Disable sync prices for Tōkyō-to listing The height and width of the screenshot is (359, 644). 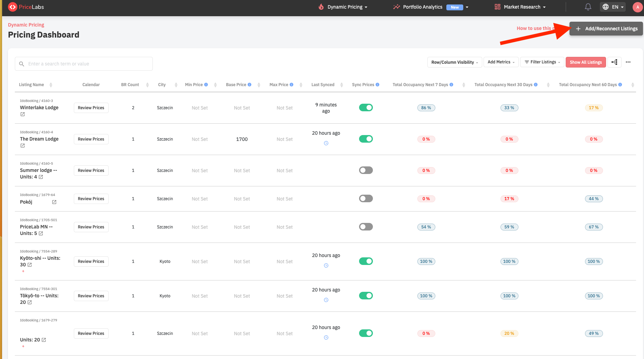click(x=366, y=296)
